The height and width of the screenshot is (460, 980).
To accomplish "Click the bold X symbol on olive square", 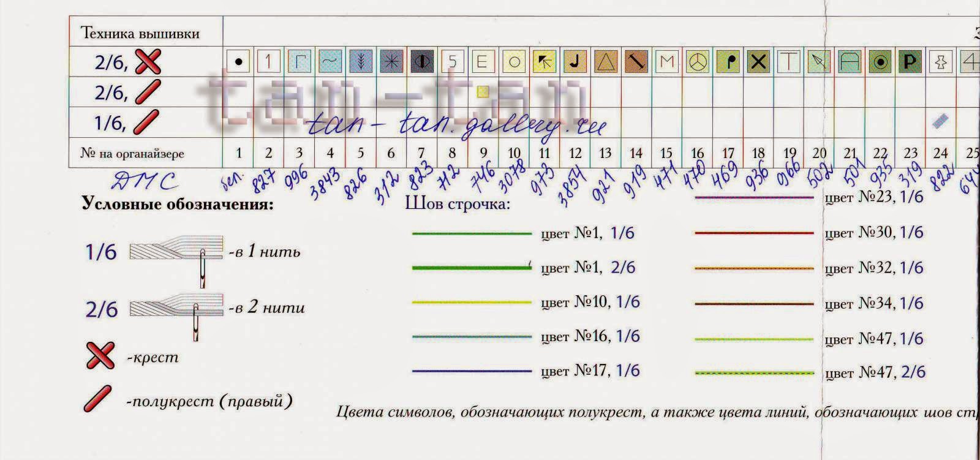I will [x=758, y=61].
